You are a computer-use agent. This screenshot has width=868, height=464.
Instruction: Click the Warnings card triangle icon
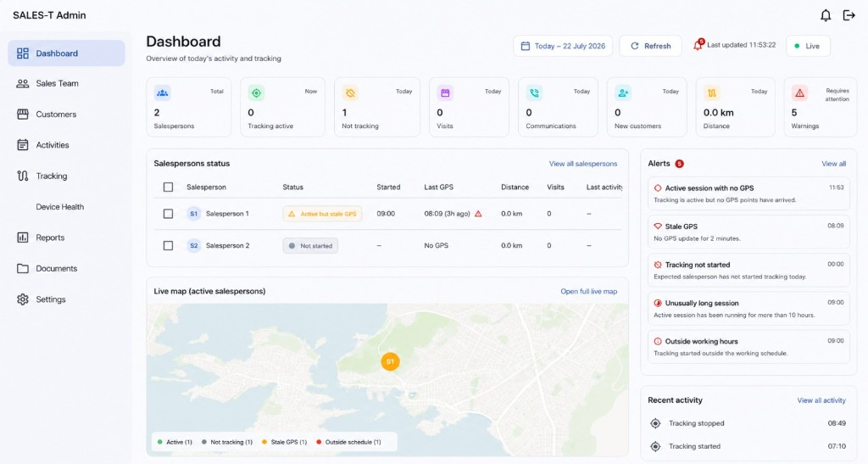[800, 93]
